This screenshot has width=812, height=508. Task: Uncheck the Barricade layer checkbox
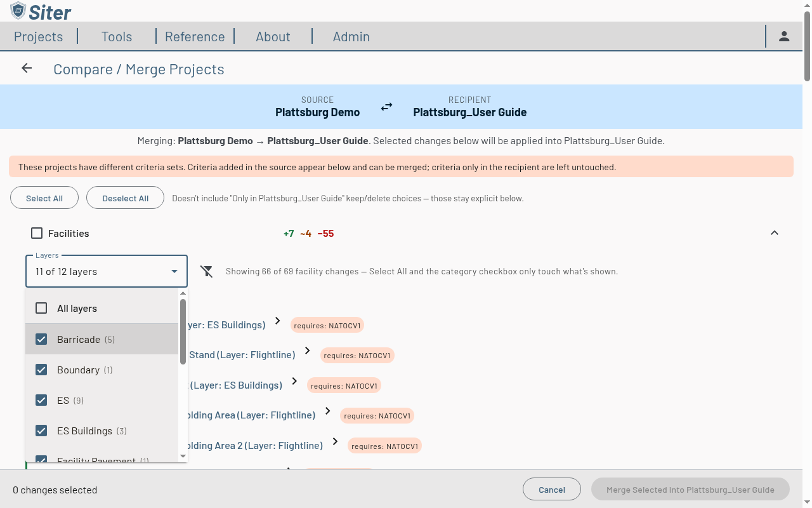pyautogui.click(x=41, y=339)
